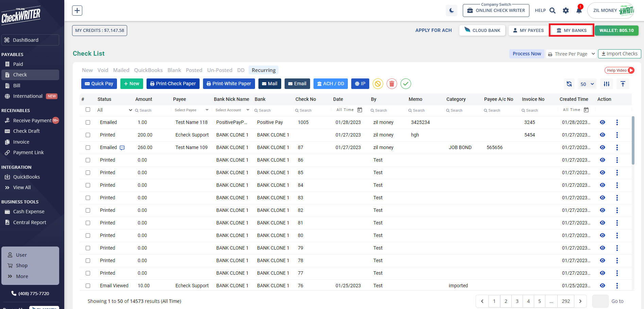View check 1005 with eye icon
Image resolution: width=644 pixels, height=309 pixels.
coord(603,122)
